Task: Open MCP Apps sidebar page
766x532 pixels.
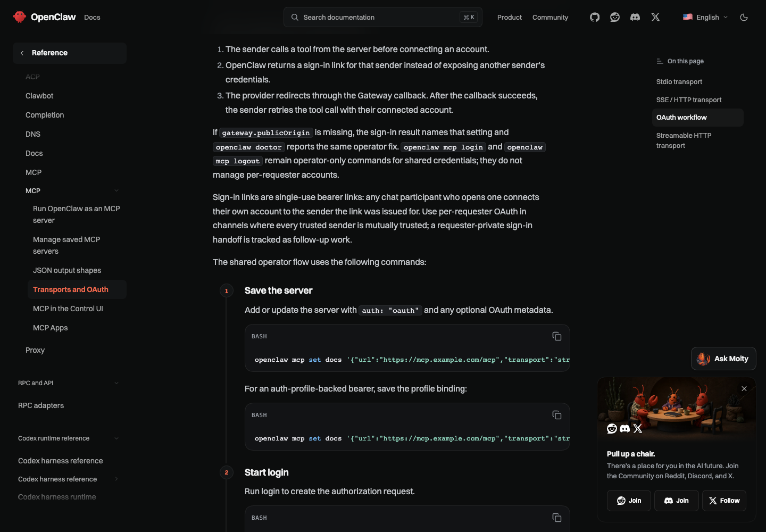Action: point(50,328)
